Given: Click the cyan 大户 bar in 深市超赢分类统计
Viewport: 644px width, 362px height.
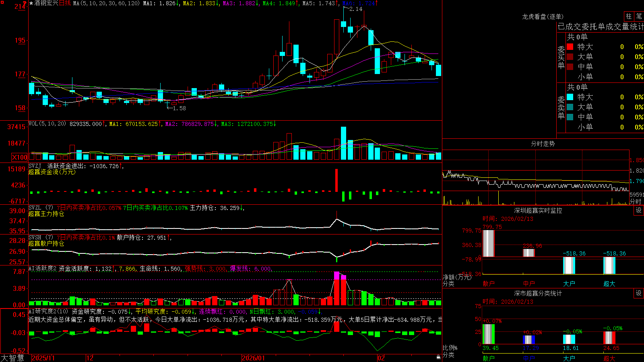Looking at the screenshot, I should 569,339.
